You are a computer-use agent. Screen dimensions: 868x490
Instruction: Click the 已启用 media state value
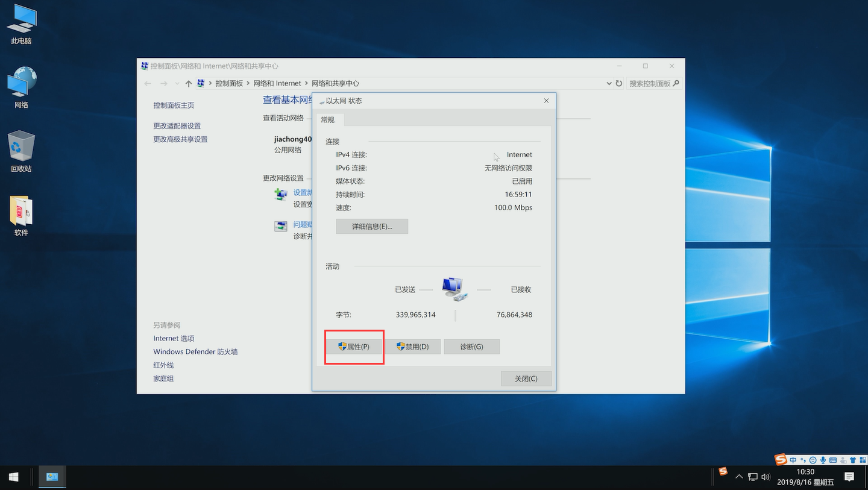coord(522,181)
